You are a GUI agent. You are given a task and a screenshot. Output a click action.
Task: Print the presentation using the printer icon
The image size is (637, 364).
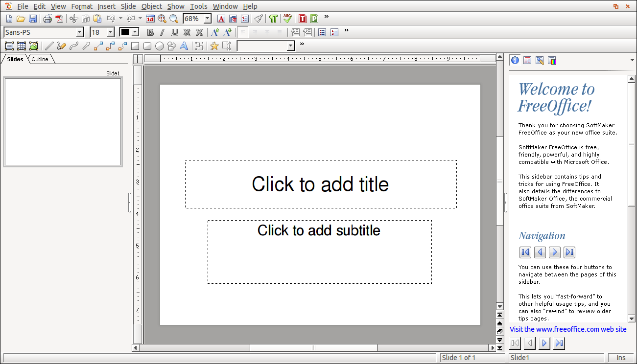pos(47,19)
